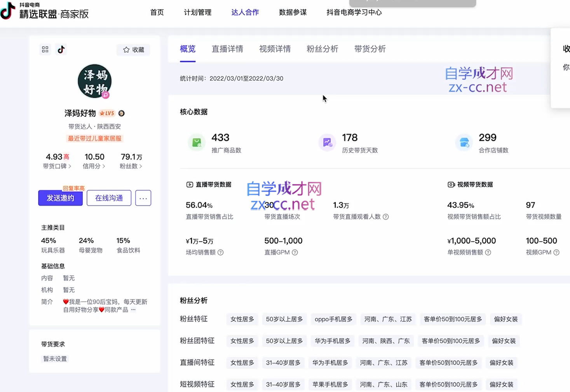
Task: Click the 合作店铺数 blue shop icon
Action: 464,143
